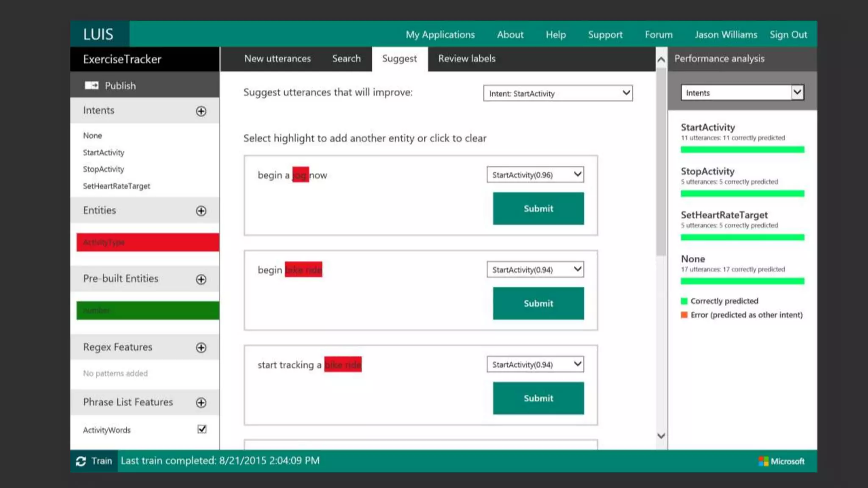The width and height of the screenshot is (868, 488).
Task: Open the Performance analysis Intents dropdown
Action: point(742,93)
